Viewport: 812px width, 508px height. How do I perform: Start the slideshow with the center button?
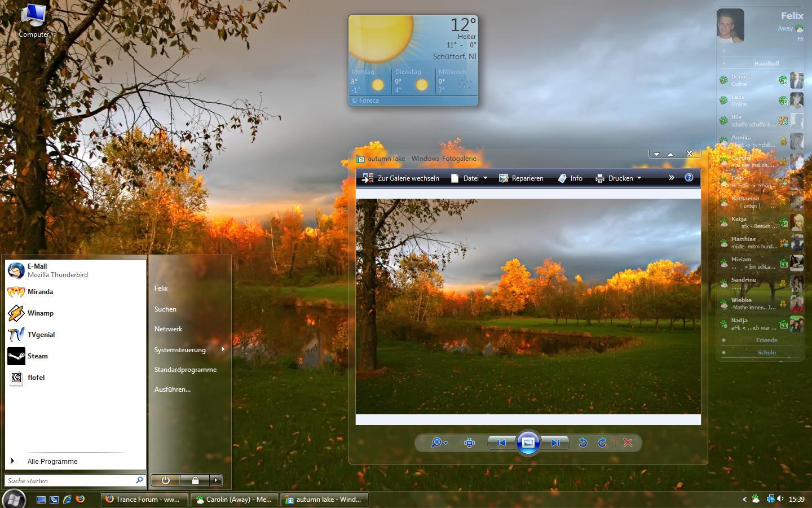(x=528, y=443)
